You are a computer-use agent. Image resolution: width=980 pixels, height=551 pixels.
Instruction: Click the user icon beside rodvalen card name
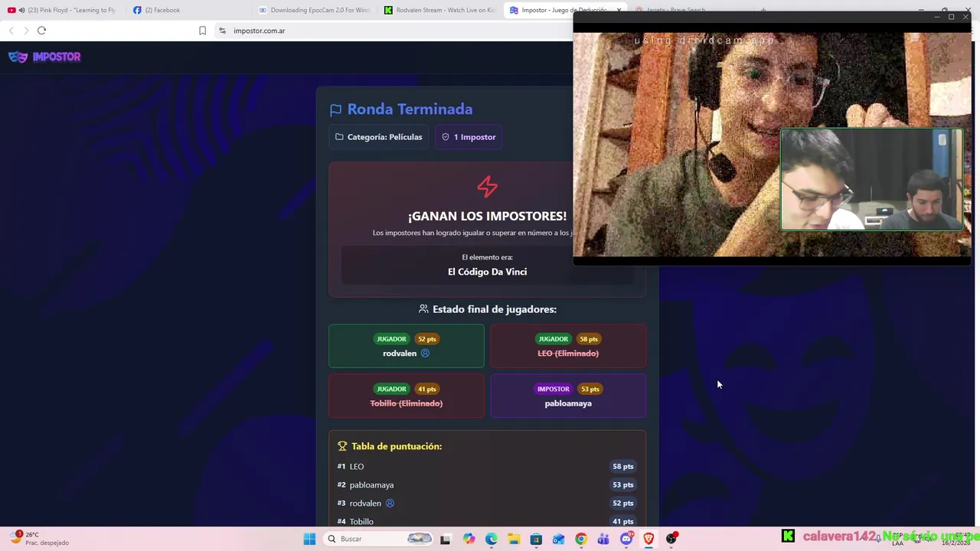pos(425,354)
